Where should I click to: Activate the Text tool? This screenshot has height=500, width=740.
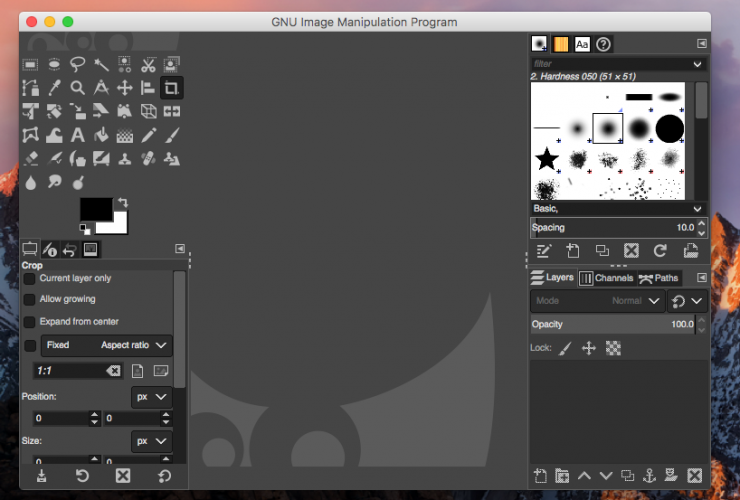click(x=77, y=135)
